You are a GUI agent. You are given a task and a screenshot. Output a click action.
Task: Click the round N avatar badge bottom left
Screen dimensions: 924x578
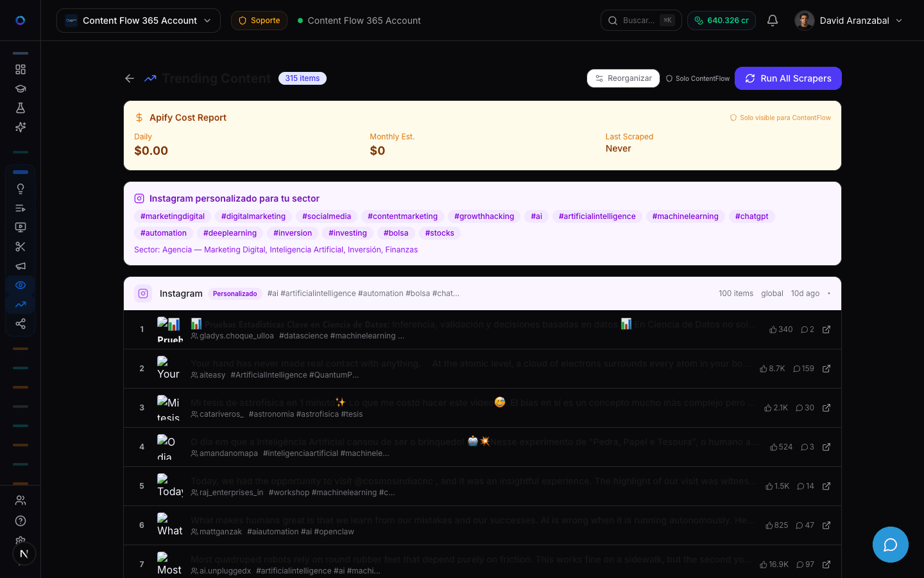tap(24, 554)
